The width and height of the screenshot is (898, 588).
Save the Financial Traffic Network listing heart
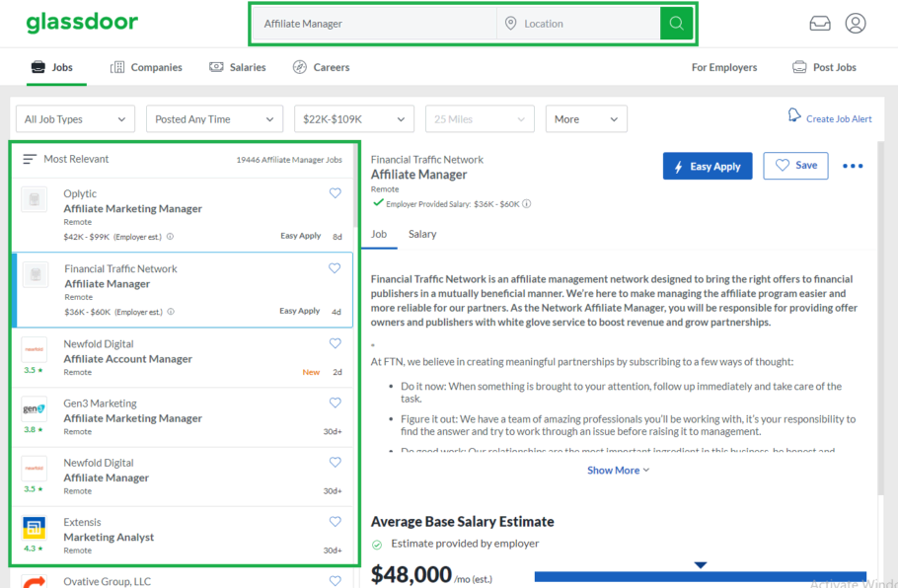pyautogui.click(x=335, y=268)
